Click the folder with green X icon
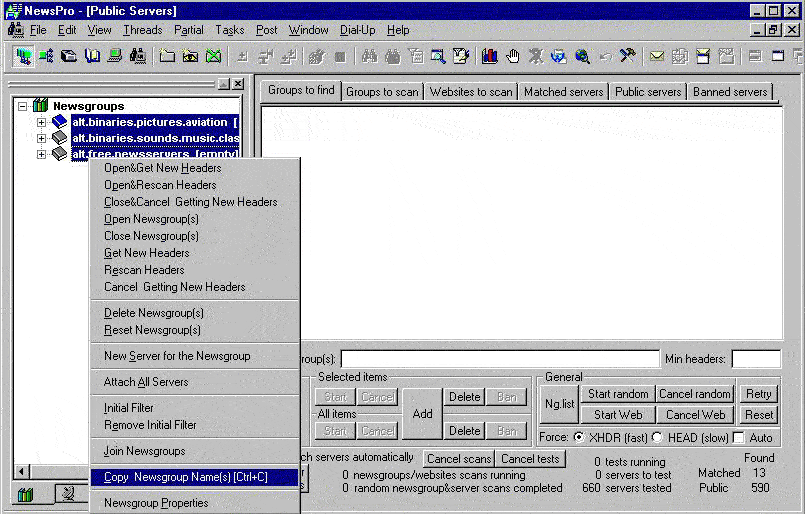 pos(212,56)
